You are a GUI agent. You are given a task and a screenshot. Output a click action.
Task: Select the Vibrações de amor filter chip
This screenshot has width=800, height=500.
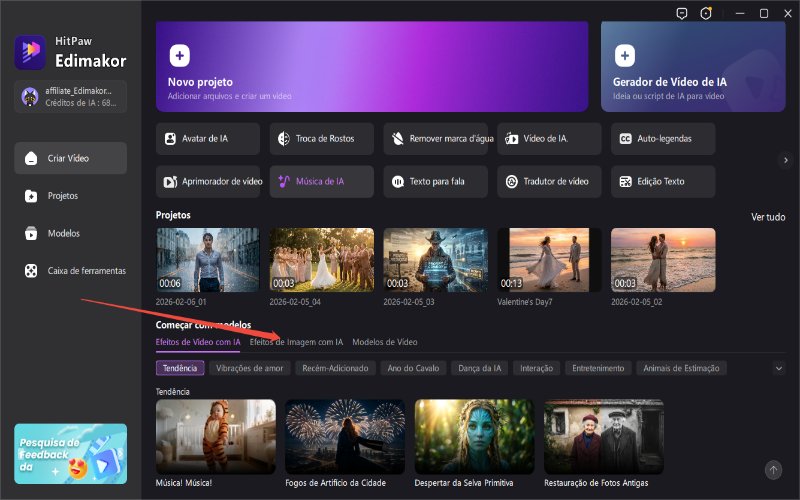tap(248, 368)
